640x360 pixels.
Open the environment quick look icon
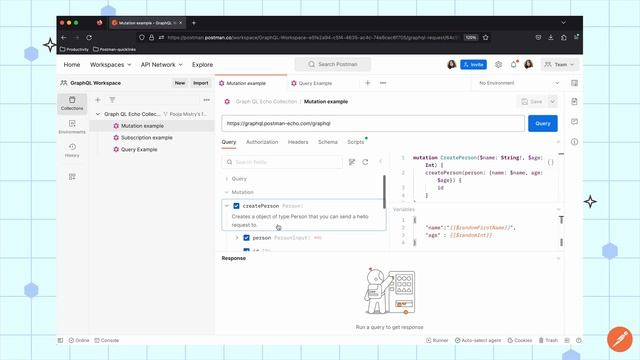pyautogui.click(x=574, y=83)
